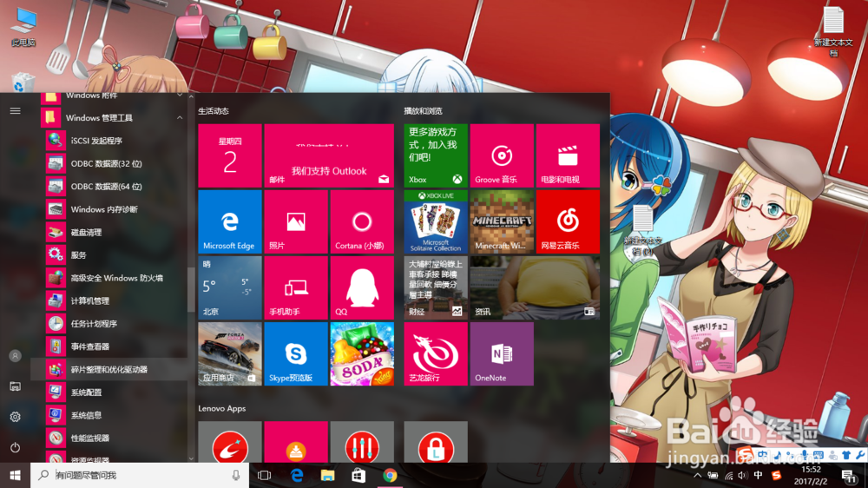Select 碎片整理和优化驱动器
This screenshot has width=868, height=488.
pos(109,369)
